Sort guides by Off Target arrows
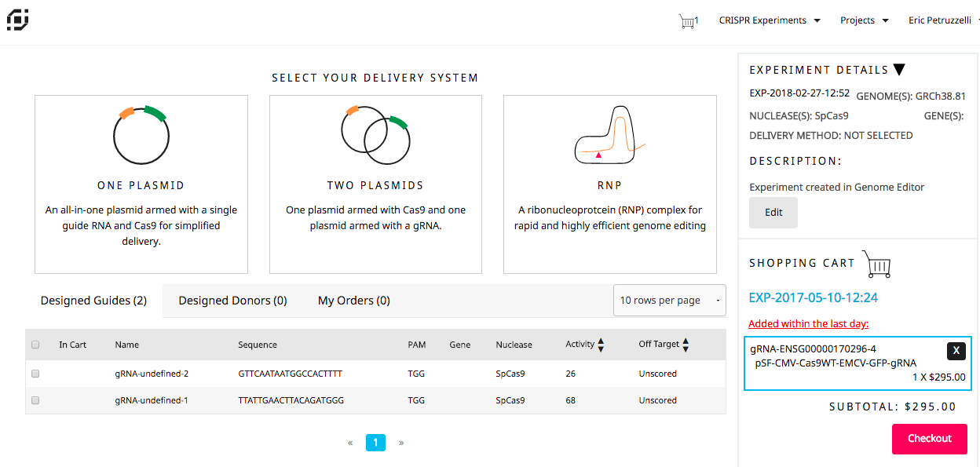The height and width of the screenshot is (467, 980). (686, 345)
